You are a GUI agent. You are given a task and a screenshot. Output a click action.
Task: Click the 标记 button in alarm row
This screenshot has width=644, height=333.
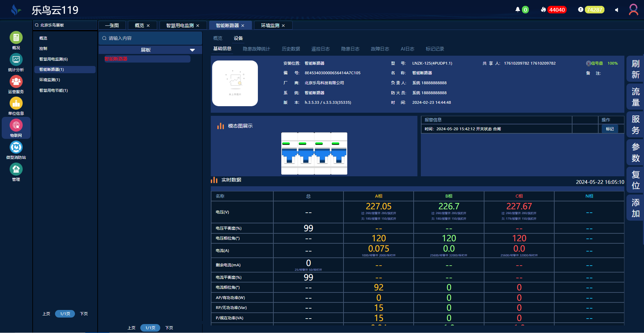610,129
